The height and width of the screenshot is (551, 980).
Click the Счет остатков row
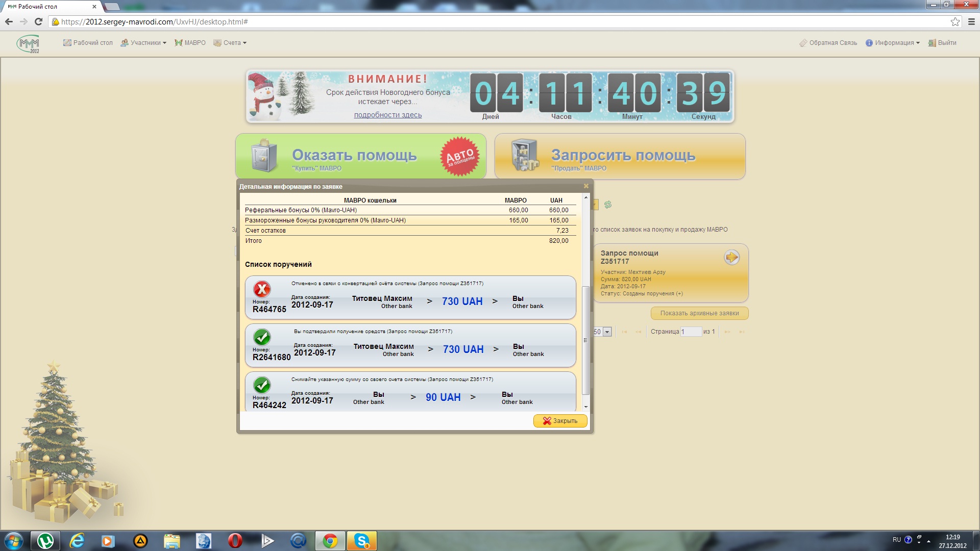tap(410, 231)
